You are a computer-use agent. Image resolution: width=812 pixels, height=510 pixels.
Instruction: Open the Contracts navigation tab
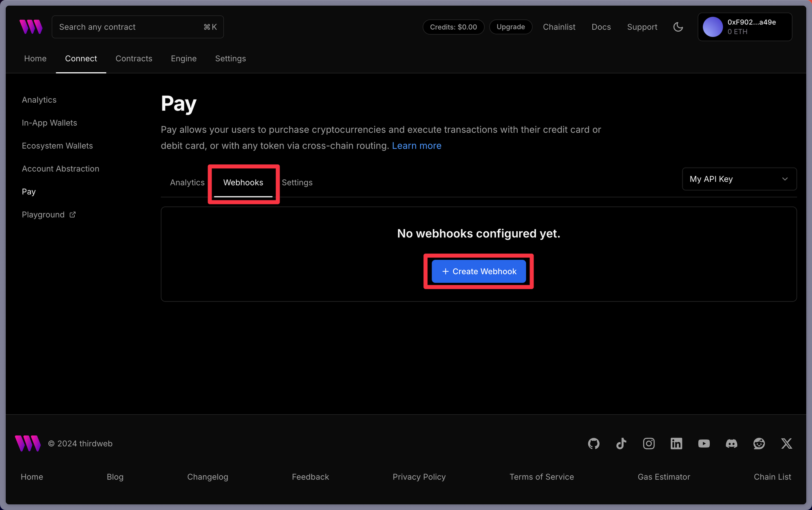click(134, 58)
